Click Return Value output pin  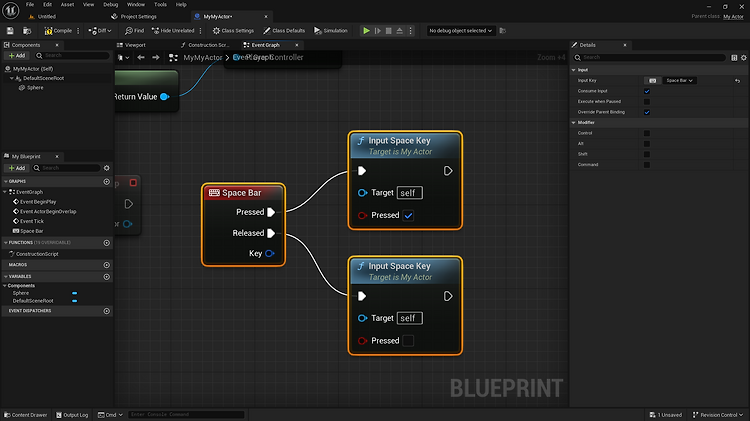point(165,97)
